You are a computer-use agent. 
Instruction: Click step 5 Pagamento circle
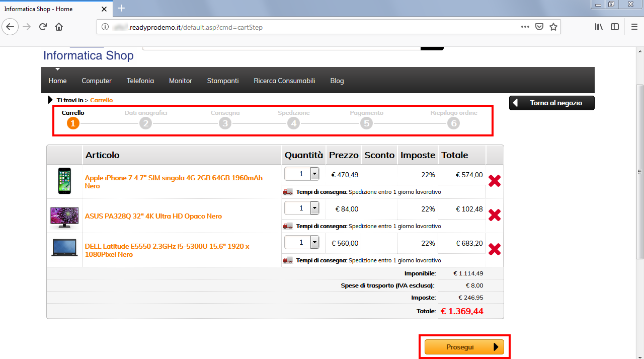366,123
